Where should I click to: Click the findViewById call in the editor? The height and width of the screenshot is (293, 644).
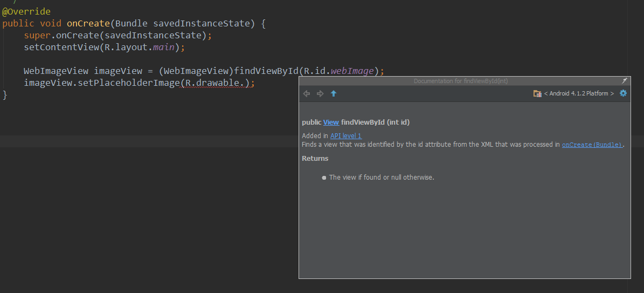[266, 71]
